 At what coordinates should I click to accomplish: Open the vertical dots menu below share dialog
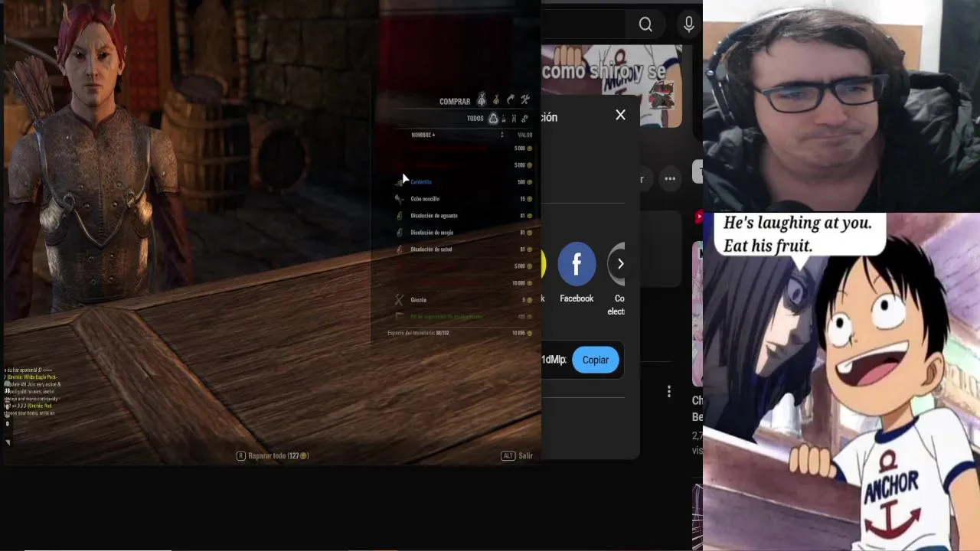click(x=668, y=391)
